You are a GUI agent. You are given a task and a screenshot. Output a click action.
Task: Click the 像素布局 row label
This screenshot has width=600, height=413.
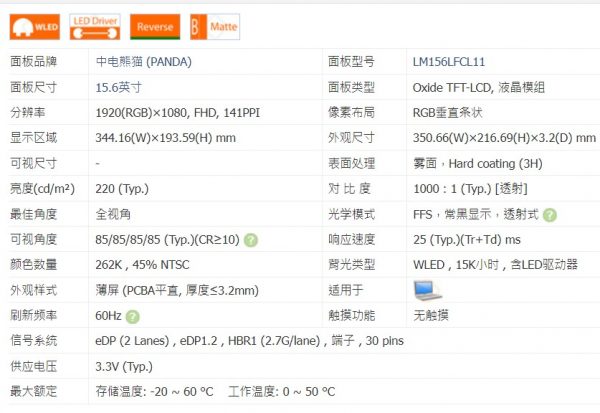(351, 113)
